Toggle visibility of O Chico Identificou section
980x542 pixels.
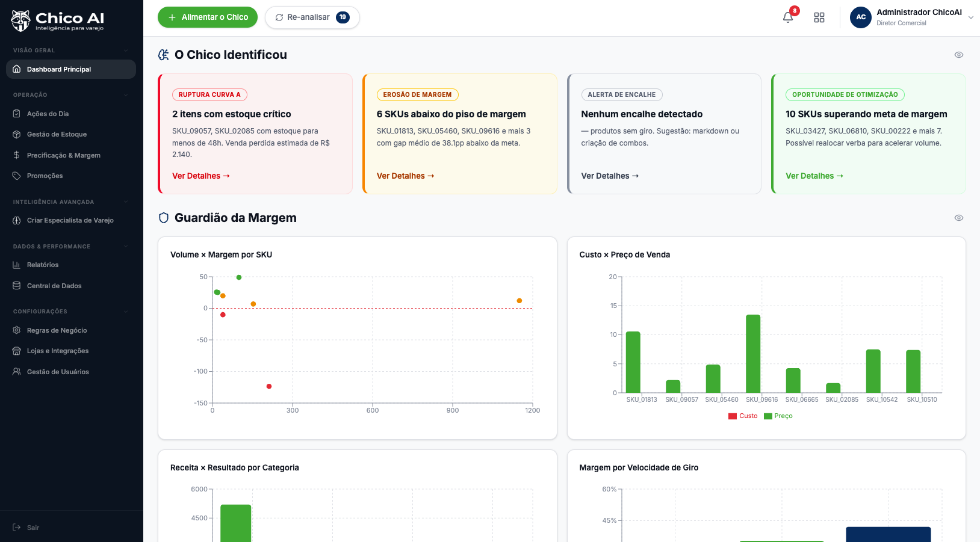959,55
